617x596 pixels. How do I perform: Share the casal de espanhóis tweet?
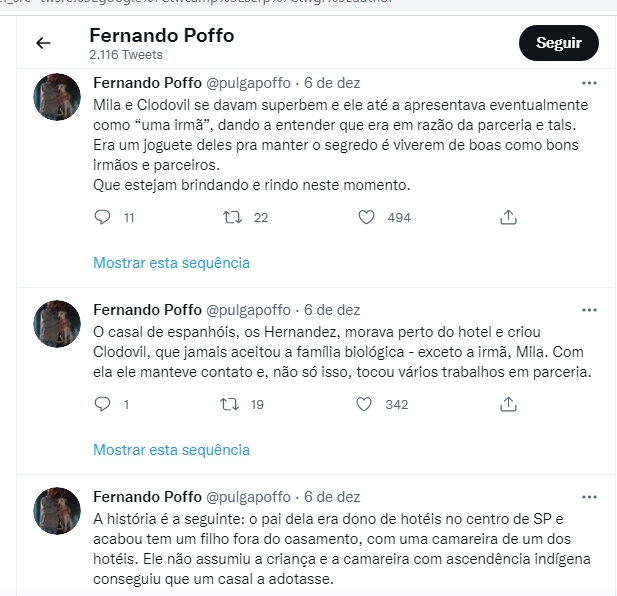pyautogui.click(x=508, y=404)
